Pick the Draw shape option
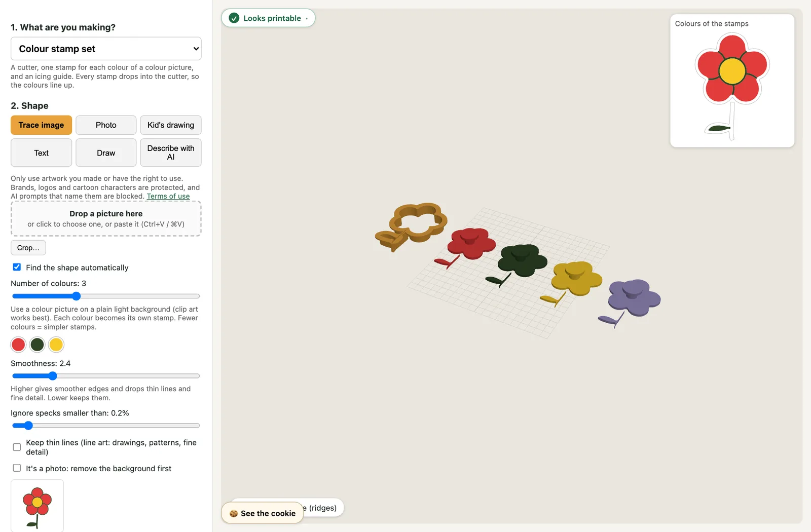This screenshot has width=811, height=532. [x=106, y=153]
